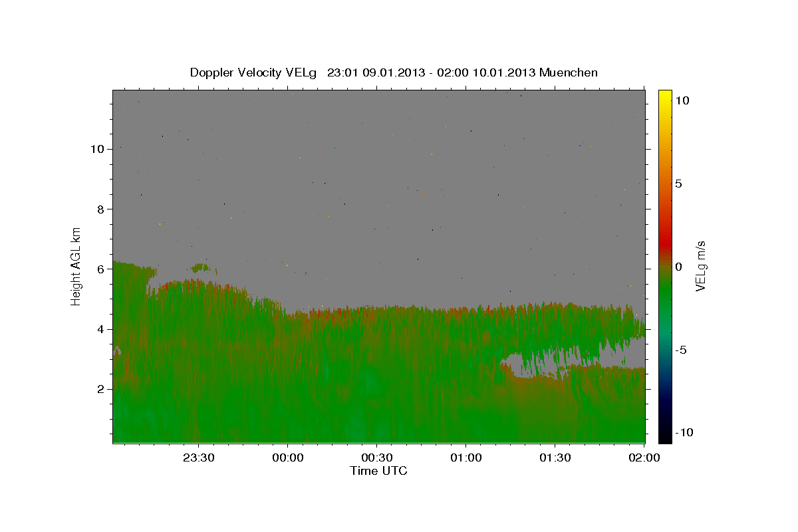This screenshot has height=532, width=798.
Task: Click the height tick label 4
Action: [x=100, y=329]
